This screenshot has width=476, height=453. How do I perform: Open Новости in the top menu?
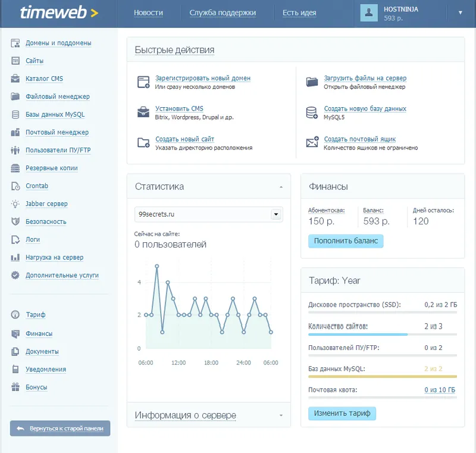coord(148,13)
